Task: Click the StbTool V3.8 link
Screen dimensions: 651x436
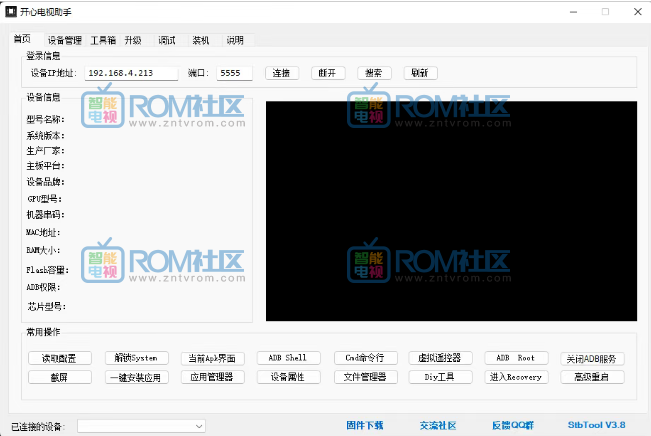Action: tap(597, 425)
